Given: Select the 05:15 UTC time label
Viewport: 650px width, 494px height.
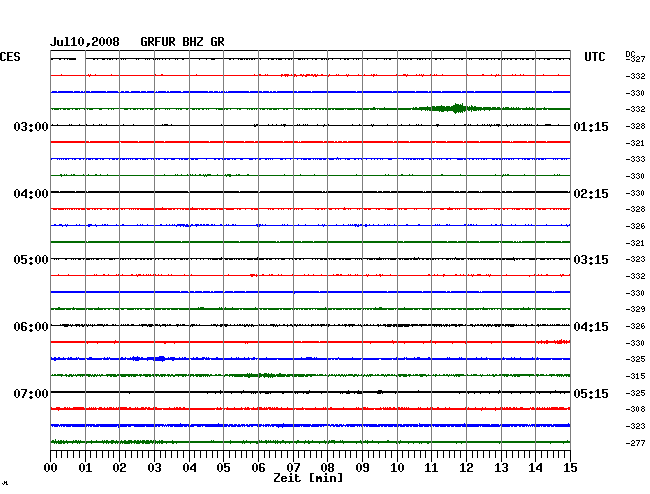Looking at the screenshot, I should (x=591, y=393).
